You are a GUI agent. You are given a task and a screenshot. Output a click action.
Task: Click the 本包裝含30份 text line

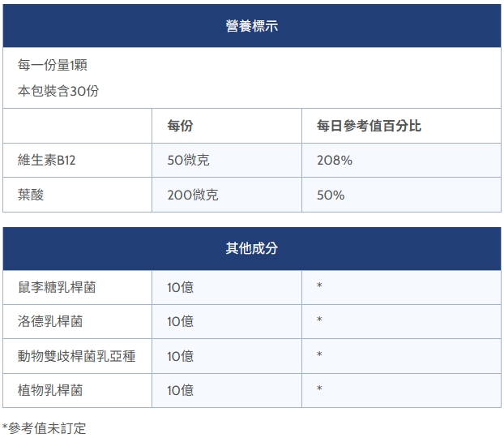coord(58,91)
